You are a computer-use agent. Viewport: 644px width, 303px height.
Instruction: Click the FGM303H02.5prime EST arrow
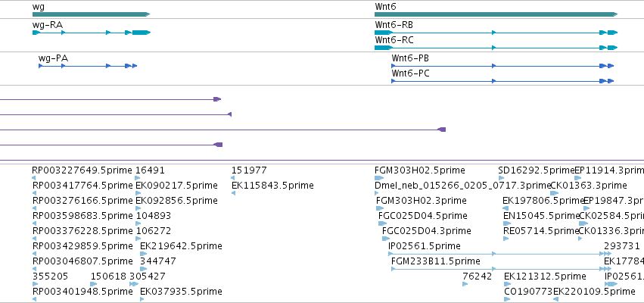tap(378, 178)
